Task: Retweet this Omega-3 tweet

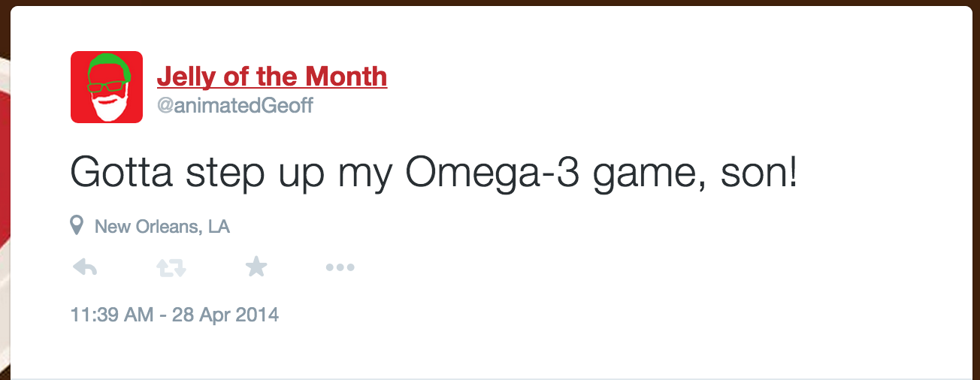Action: tap(171, 267)
